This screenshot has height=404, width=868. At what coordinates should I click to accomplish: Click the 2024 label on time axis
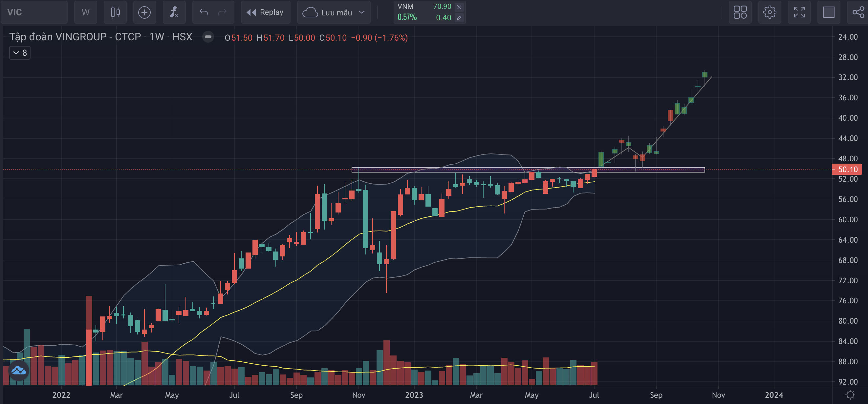point(774,395)
